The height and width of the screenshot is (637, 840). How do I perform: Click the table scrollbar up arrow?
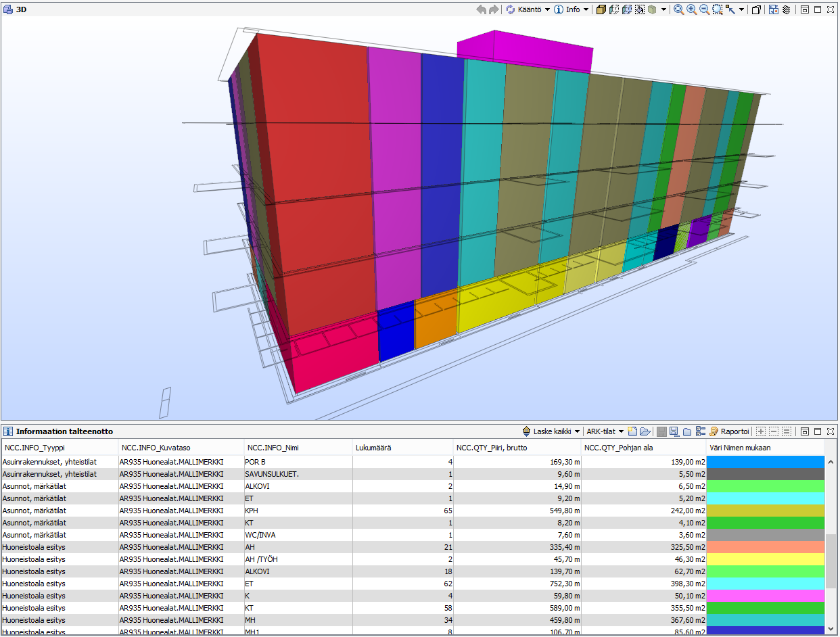[x=831, y=461]
